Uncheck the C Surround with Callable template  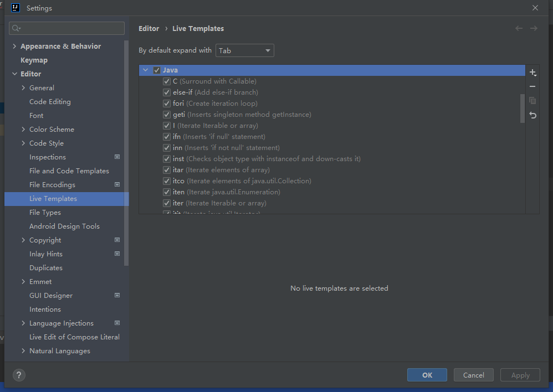167,81
